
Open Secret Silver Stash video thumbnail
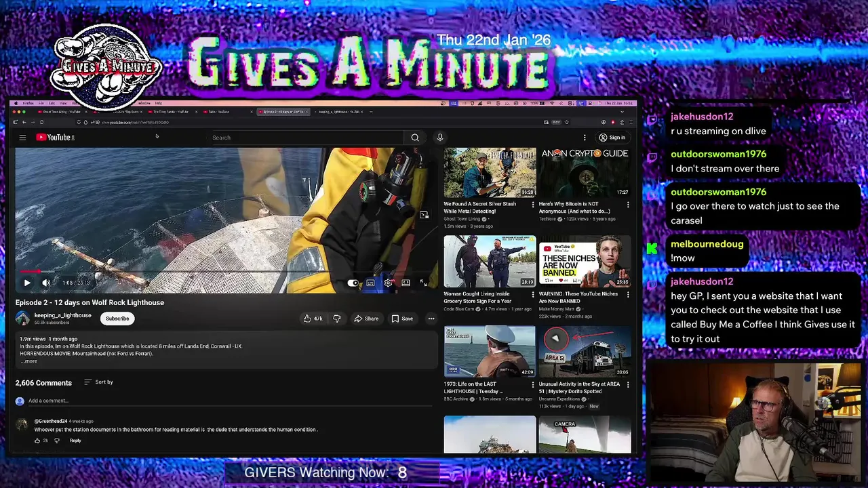(490, 173)
